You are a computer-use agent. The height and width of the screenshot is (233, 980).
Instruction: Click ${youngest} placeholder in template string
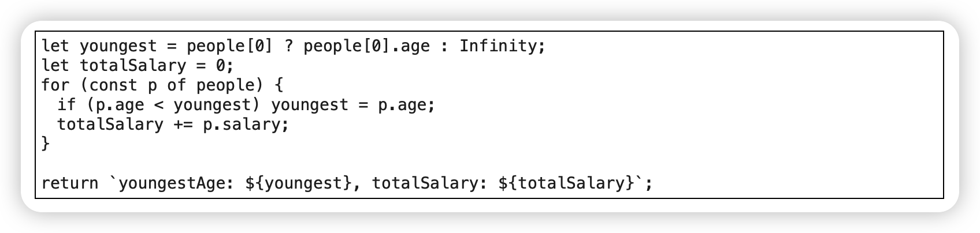click(298, 183)
